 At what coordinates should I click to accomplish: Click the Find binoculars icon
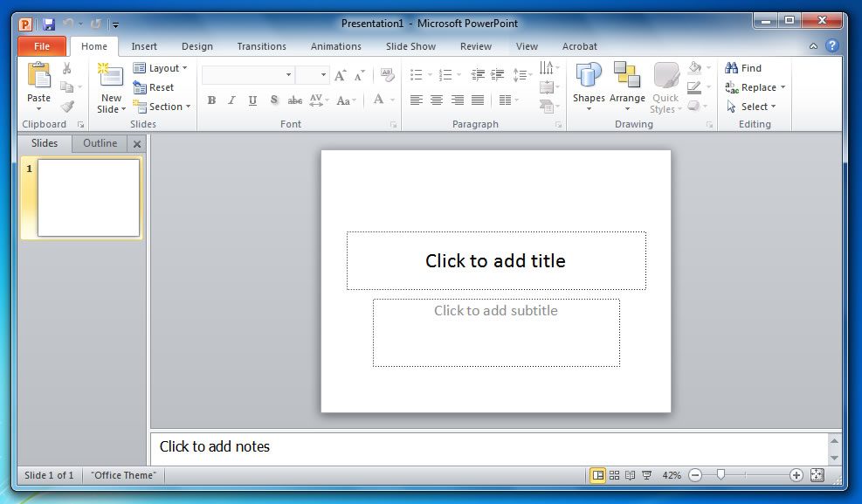point(732,68)
